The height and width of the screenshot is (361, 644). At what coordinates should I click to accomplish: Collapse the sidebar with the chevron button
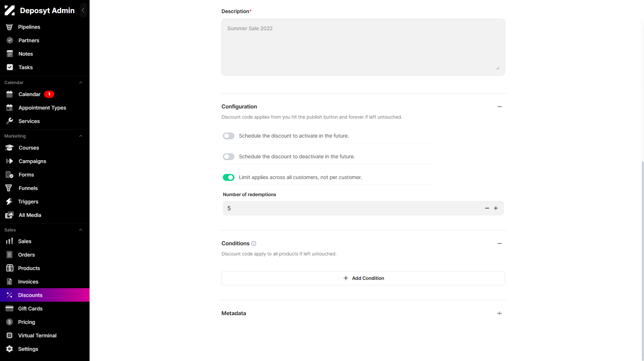[x=83, y=11]
